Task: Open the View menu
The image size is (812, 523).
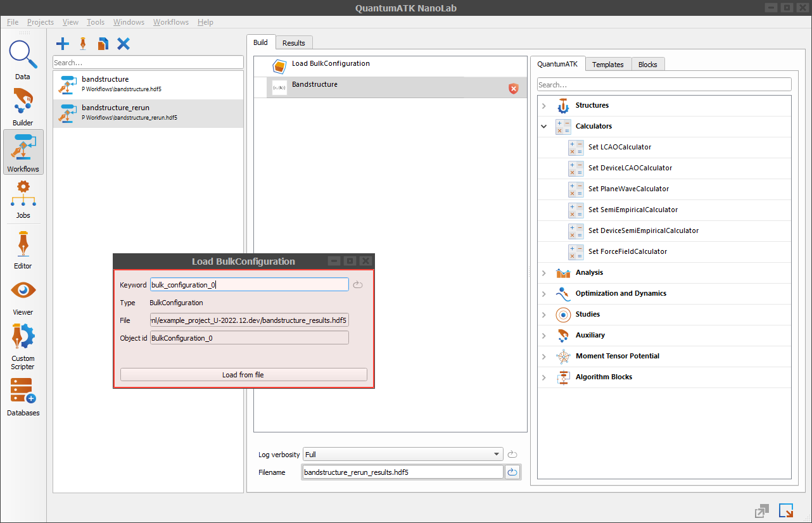Action: (x=70, y=22)
